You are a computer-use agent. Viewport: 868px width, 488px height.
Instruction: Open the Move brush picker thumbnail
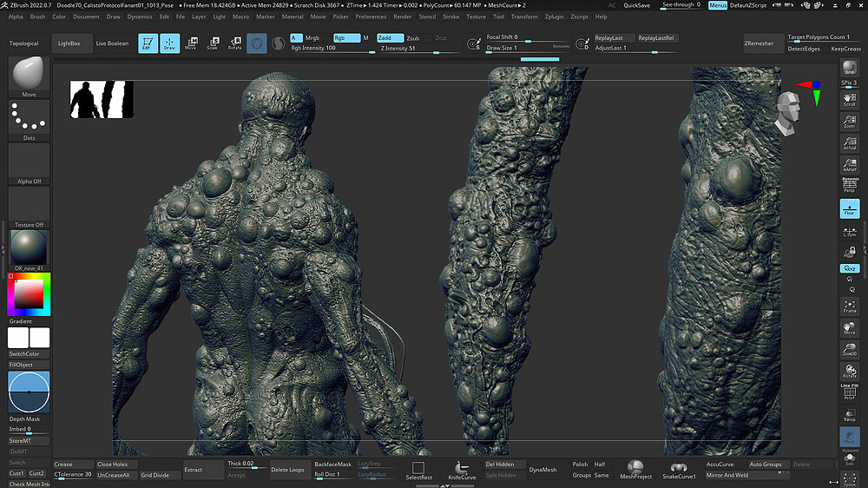[x=29, y=77]
